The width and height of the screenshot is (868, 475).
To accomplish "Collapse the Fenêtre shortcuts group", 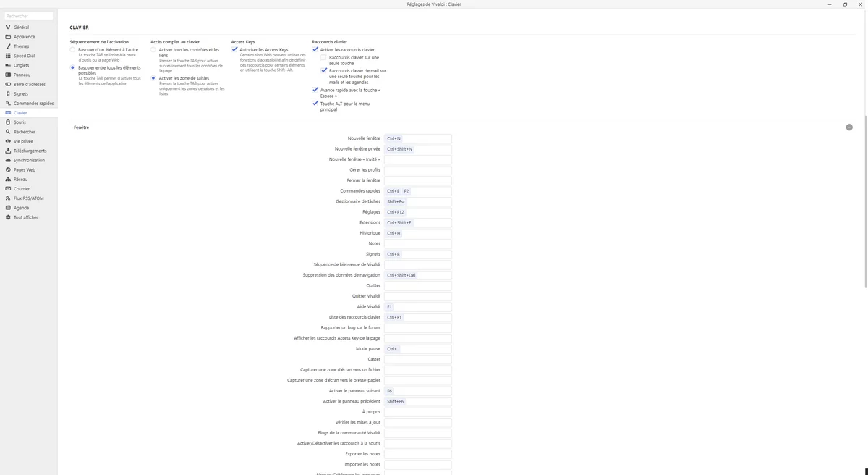I will click(x=849, y=127).
